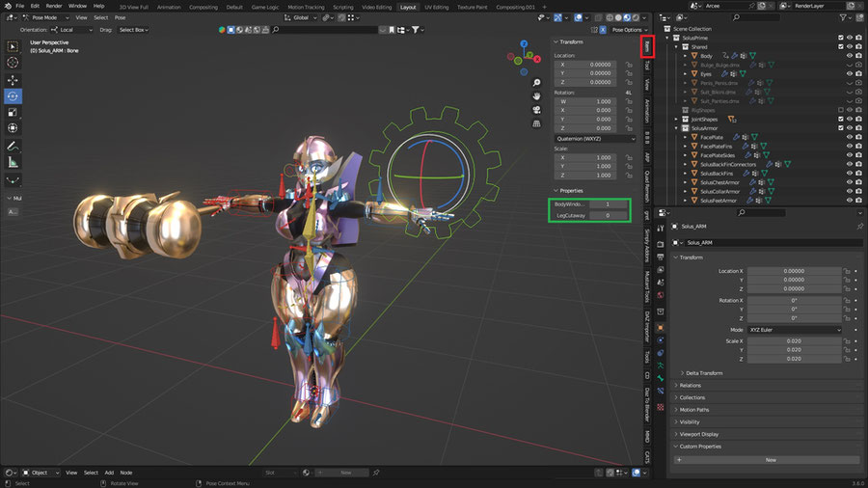The height and width of the screenshot is (488, 868).
Task: Select the Move tool in the toolbar
Action: (x=13, y=79)
